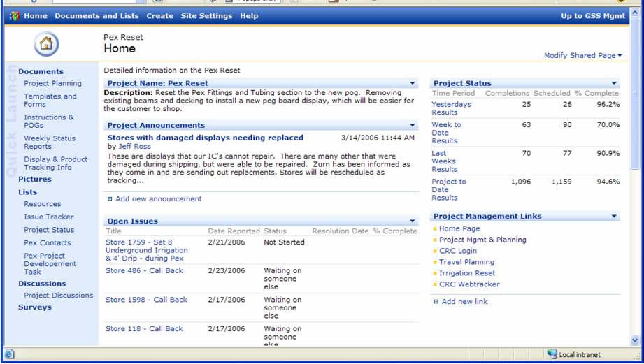Screen dimensions: 644x364
Task: Click the Local intranet zone icon
Action: coord(552,354)
